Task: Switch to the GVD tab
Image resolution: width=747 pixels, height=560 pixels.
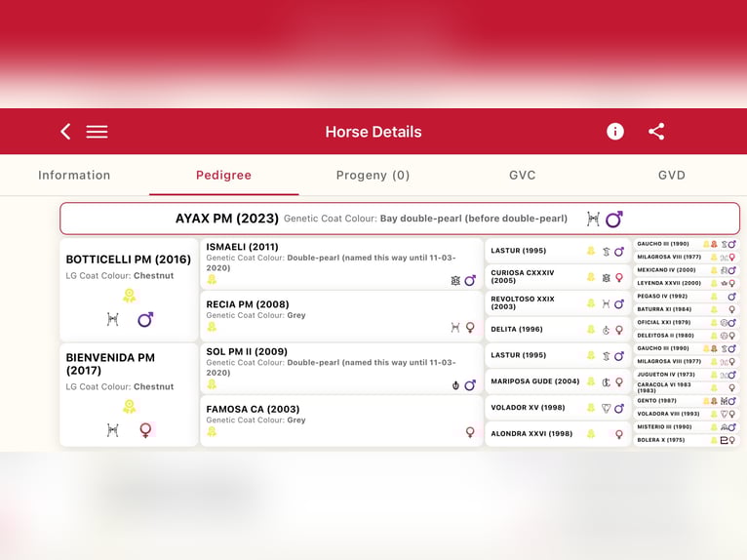Action: click(671, 176)
